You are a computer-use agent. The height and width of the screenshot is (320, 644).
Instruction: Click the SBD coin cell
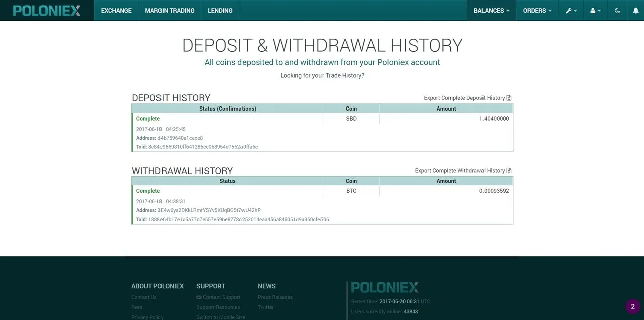pos(351,119)
